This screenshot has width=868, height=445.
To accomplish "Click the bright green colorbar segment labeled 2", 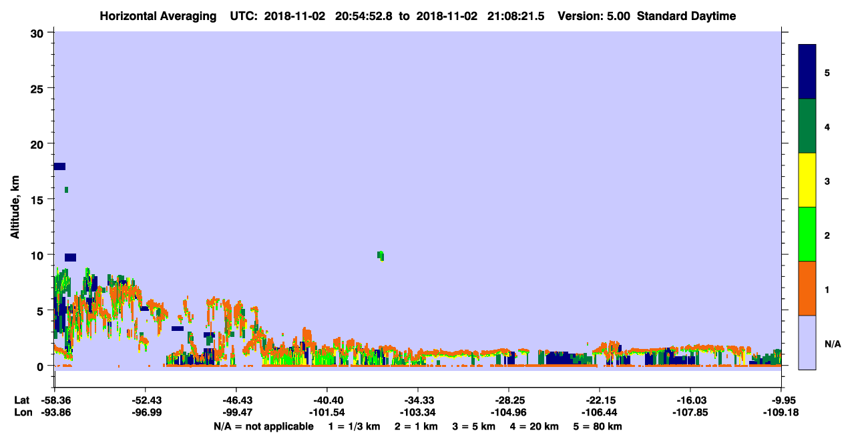I will pyautogui.click(x=807, y=234).
